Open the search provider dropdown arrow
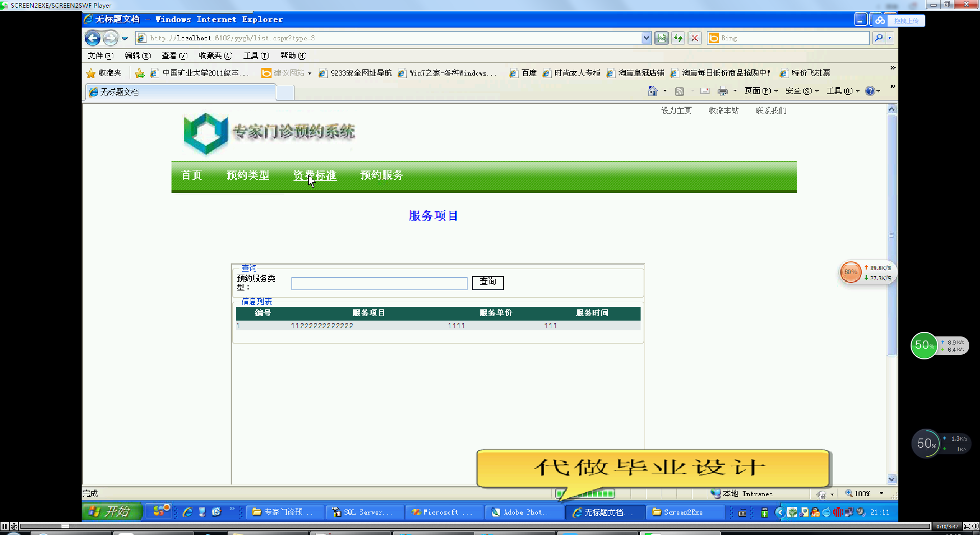 click(x=890, y=38)
